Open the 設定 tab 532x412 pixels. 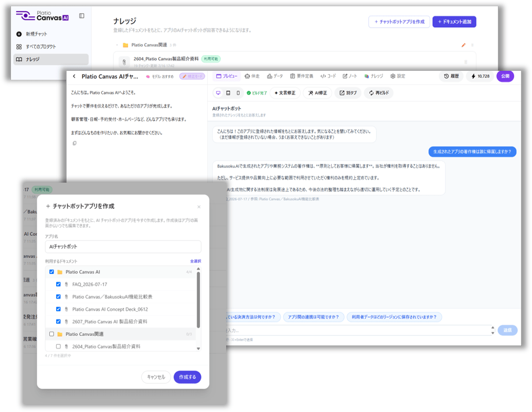point(398,76)
